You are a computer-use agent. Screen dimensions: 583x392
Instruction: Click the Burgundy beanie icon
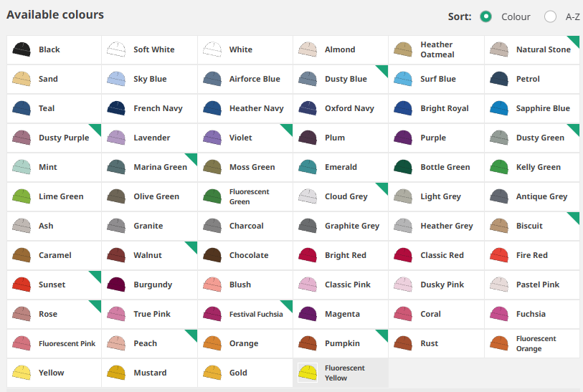(x=116, y=285)
